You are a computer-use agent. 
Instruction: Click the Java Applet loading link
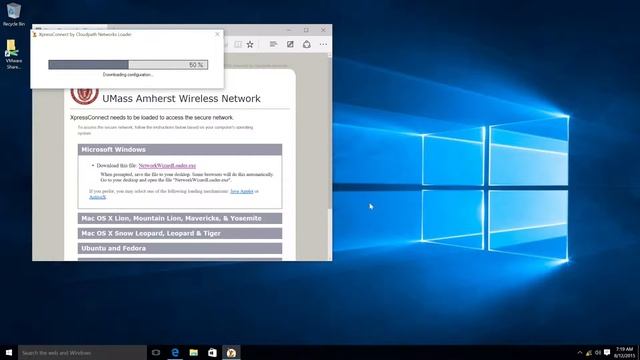[x=241, y=191]
